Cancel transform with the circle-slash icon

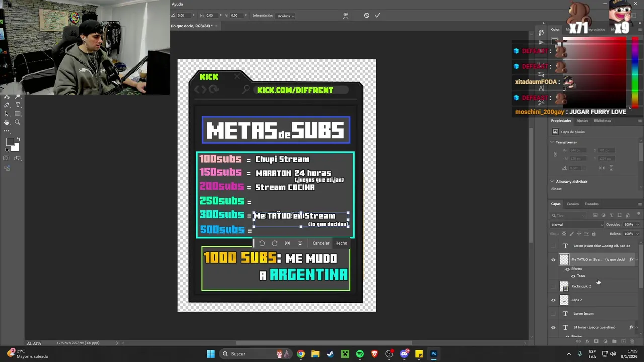[x=367, y=16]
